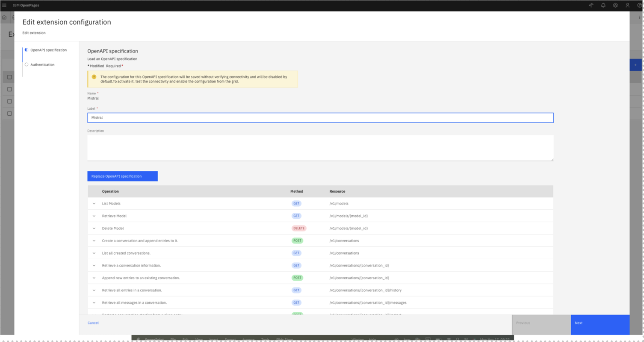Open the help question mark icon

[x=640, y=5]
